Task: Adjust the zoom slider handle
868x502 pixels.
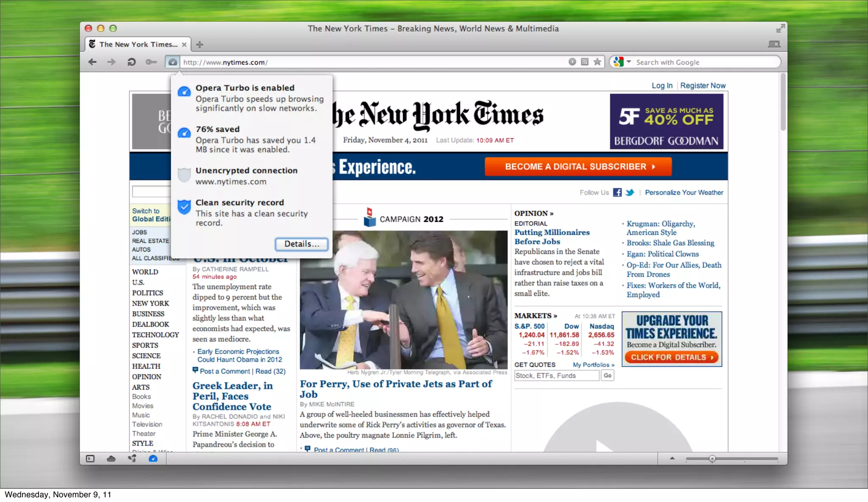Action: 712,459
